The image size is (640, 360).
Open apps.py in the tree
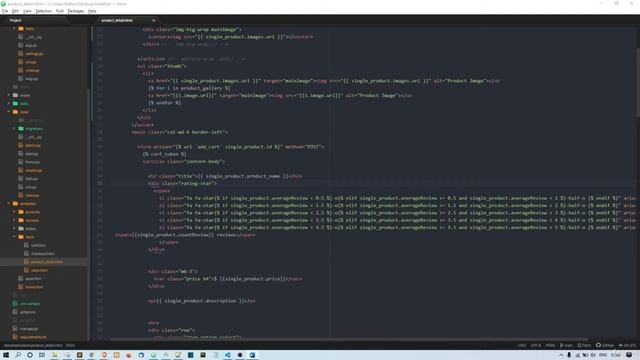click(x=31, y=153)
